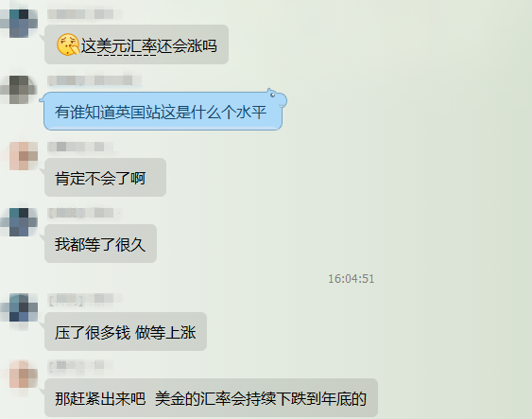Viewport: 532px width, 419px height.
Task: Open avatar beside 那赶紧出来吧 message
Action: coord(23,374)
